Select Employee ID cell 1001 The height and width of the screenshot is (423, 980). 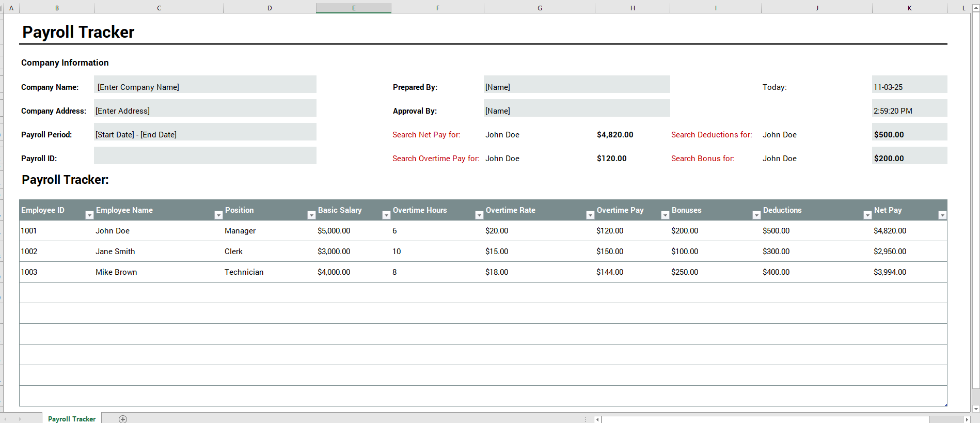(57, 231)
